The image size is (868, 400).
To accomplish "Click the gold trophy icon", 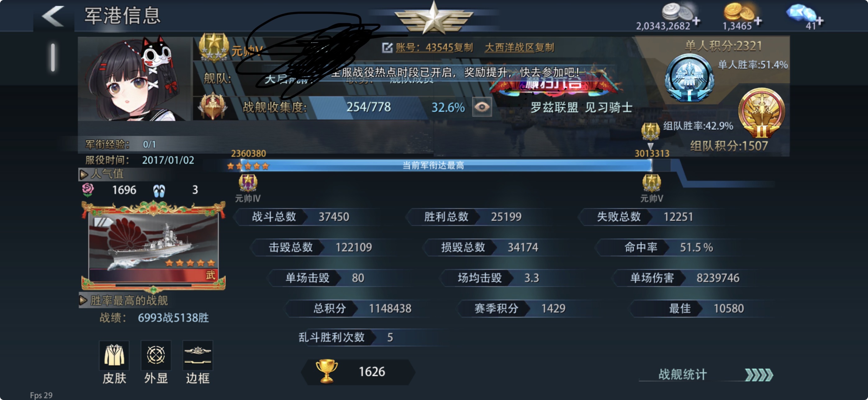I will coord(326,371).
